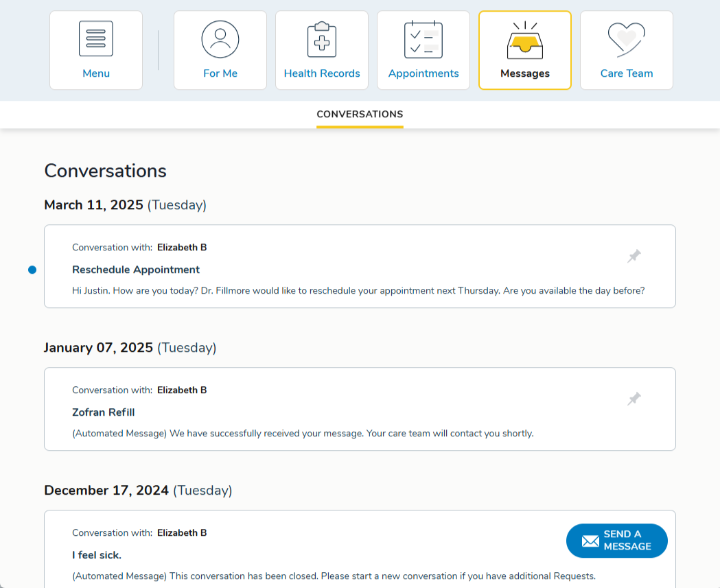Click Dr. Fillmore's message preview text
The height and width of the screenshot is (588, 720).
(x=360, y=290)
